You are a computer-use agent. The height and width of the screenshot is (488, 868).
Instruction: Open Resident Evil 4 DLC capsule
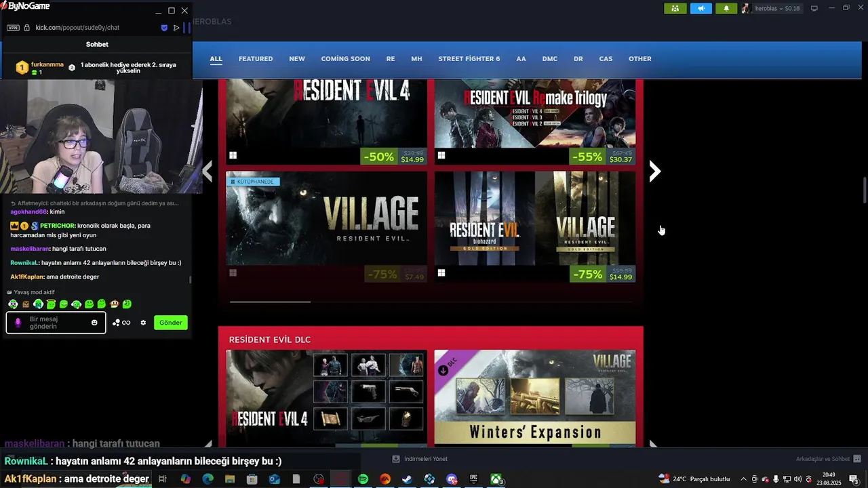coord(326,398)
